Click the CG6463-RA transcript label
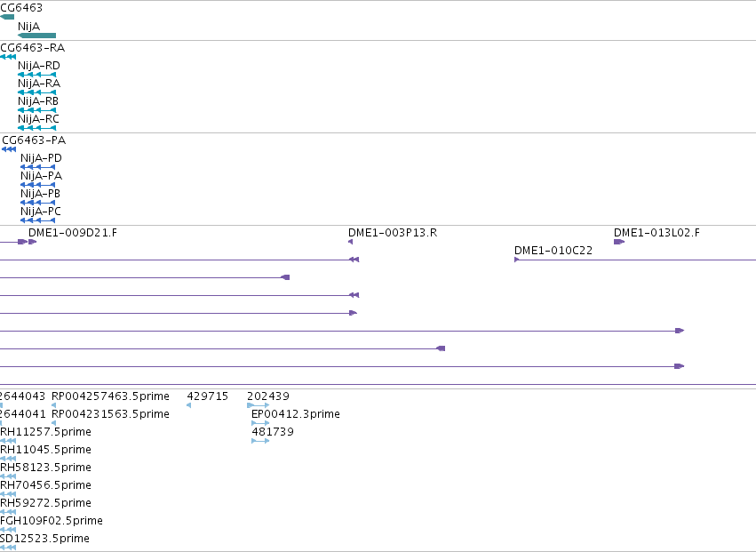 coord(32,48)
